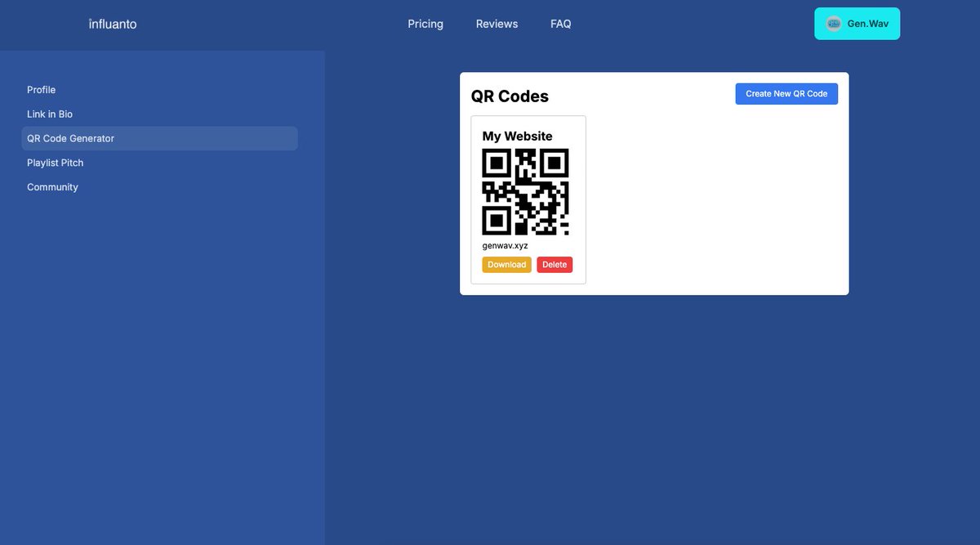The height and width of the screenshot is (545, 980).
Task: Open Link in Bio sidebar item
Action: click(159, 114)
